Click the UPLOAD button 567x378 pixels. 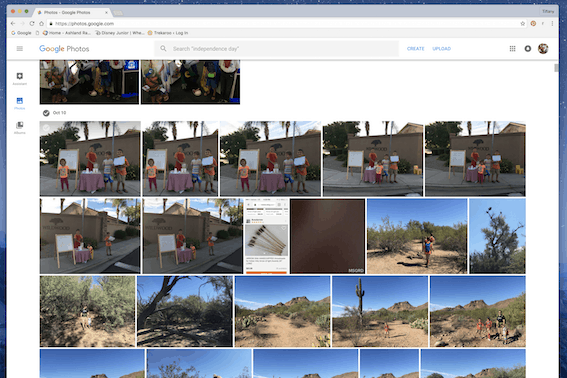click(442, 48)
